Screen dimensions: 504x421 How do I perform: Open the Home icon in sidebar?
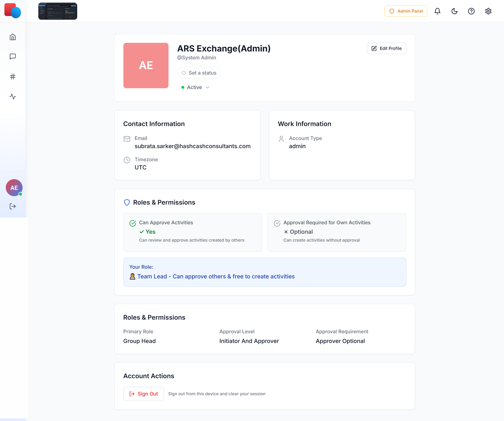[13, 37]
